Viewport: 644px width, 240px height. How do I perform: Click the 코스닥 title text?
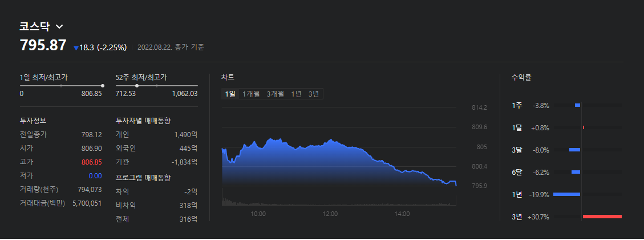click(34, 27)
